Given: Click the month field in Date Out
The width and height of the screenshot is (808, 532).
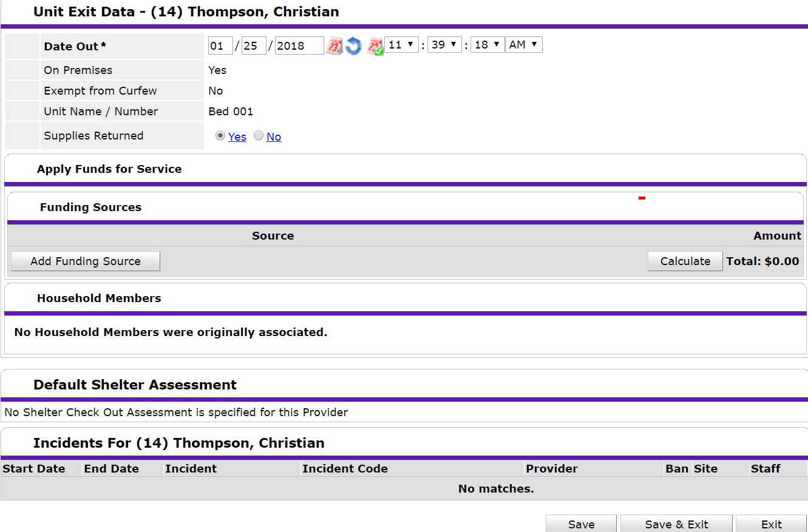Looking at the screenshot, I should pyautogui.click(x=220, y=46).
